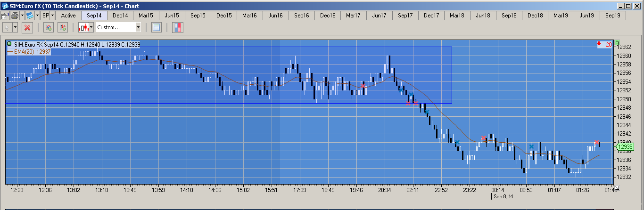Open the SP dropdown arrow
Image resolution: width=644 pixels, height=210 pixels.
pos(52,16)
